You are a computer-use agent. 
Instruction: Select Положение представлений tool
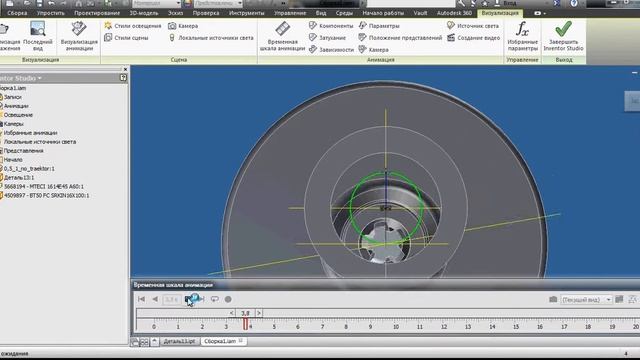[400, 38]
